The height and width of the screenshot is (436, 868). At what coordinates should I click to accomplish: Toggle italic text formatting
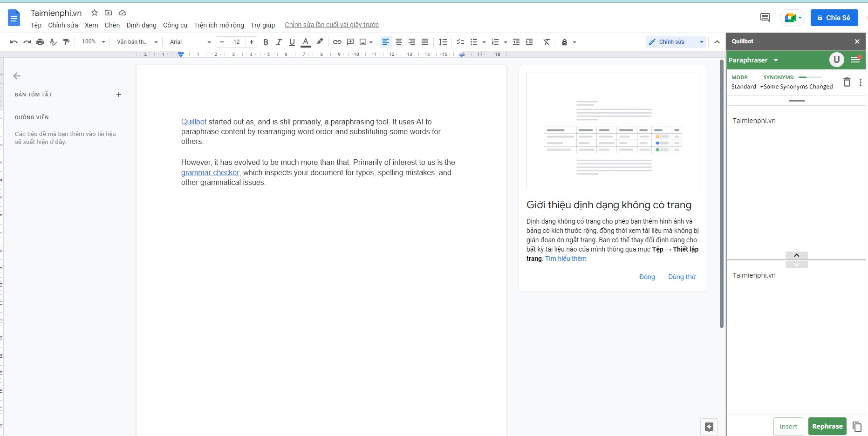[279, 42]
